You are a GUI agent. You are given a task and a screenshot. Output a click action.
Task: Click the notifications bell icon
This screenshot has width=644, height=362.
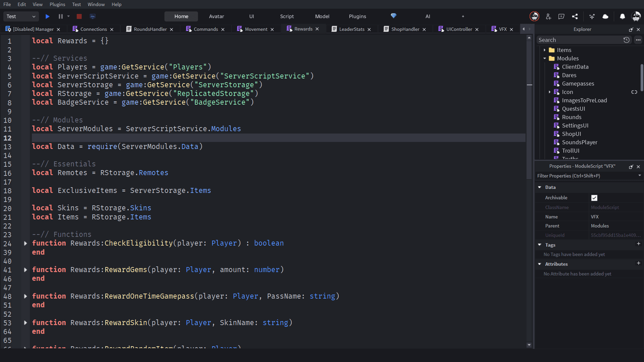(622, 16)
